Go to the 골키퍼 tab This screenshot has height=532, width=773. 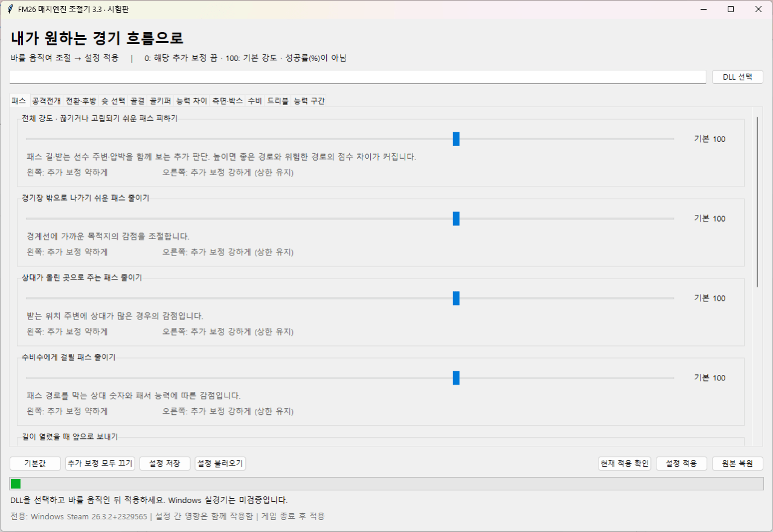pyautogui.click(x=161, y=101)
